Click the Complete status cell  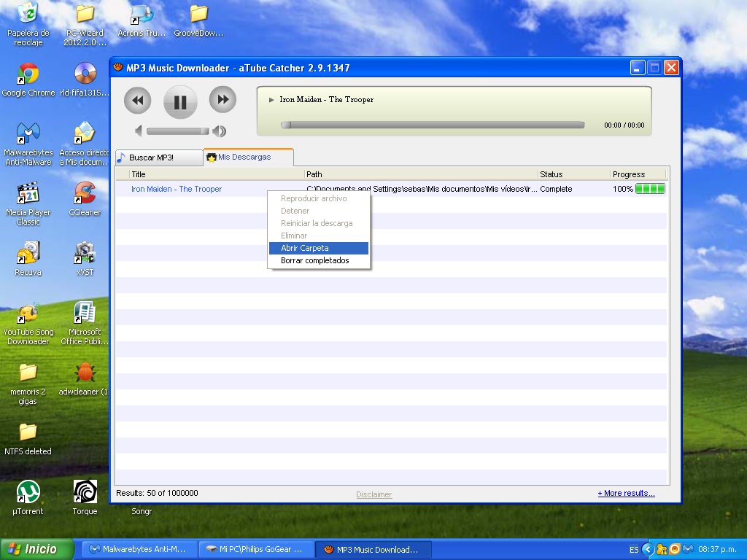[556, 189]
